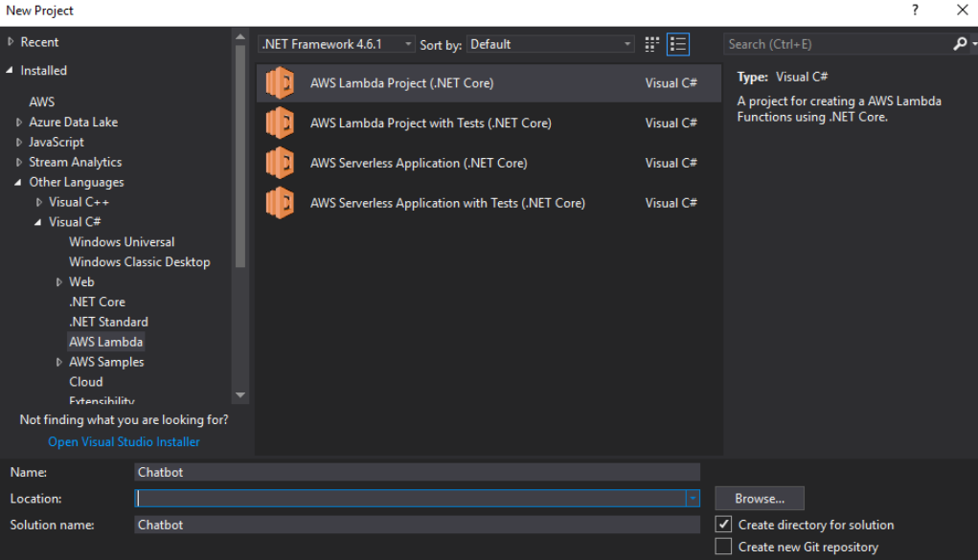Click the Browse... button

[760, 499]
